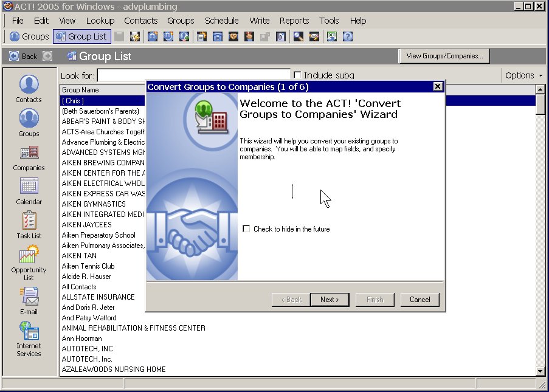Select the Alcide R. Hauser group
Image resolution: width=549 pixels, height=392 pixels.
point(86,276)
